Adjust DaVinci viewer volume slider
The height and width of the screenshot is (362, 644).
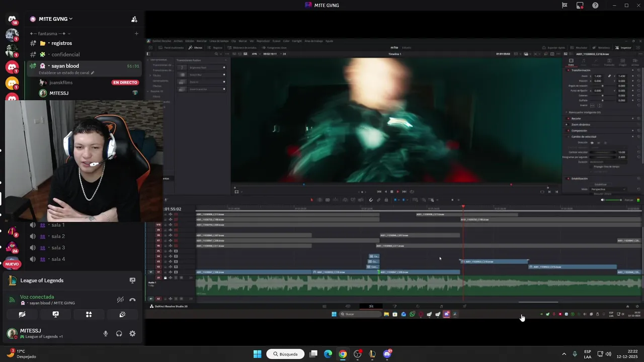[614, 200]
